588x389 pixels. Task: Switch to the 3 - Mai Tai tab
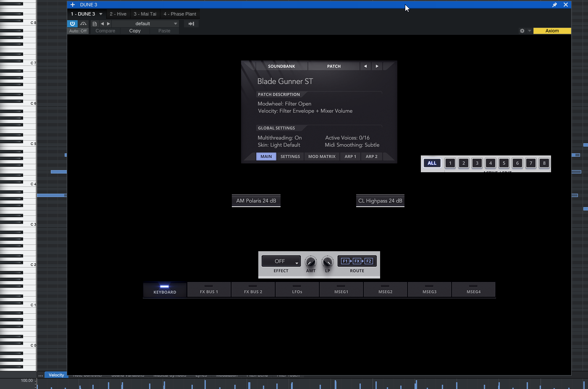pyautogui.click(x=145, y=14)
